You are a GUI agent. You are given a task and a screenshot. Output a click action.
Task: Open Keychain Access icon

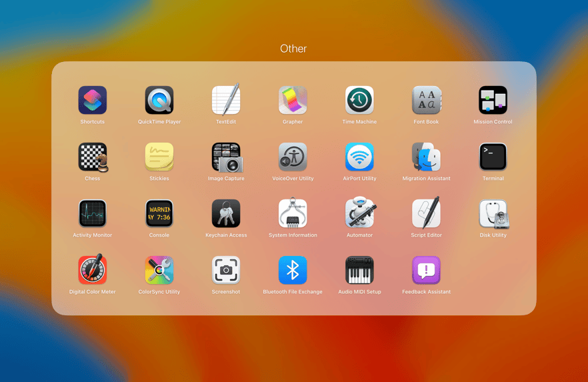coord(226,213)
